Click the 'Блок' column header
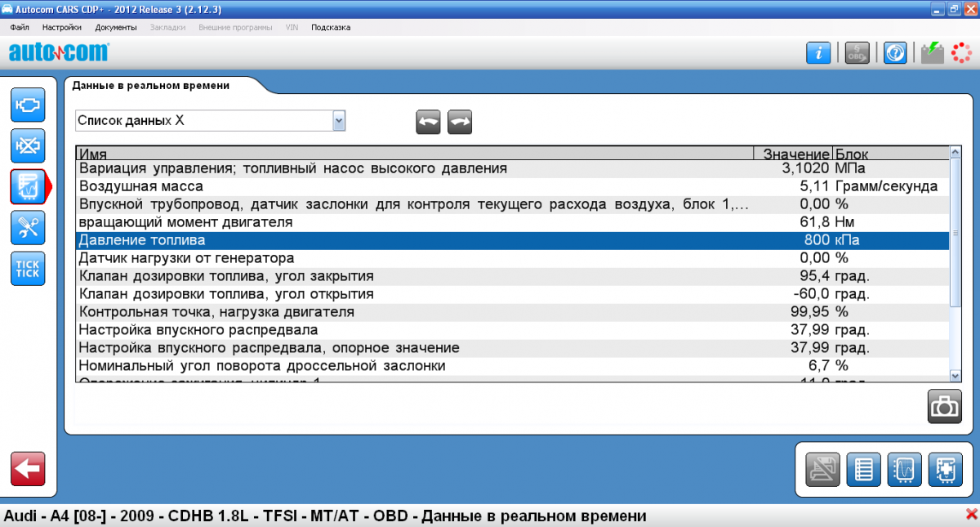980x527 pixels. [890, 154]
